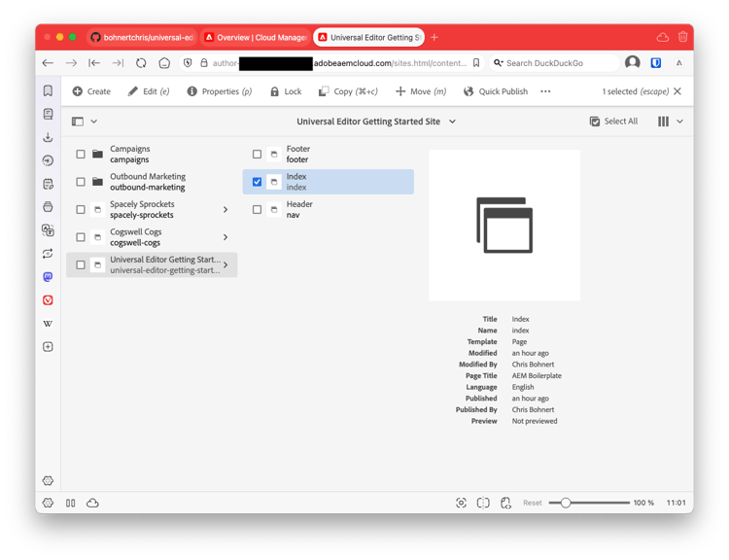Open the Window panel stack icon

[48, 207]
